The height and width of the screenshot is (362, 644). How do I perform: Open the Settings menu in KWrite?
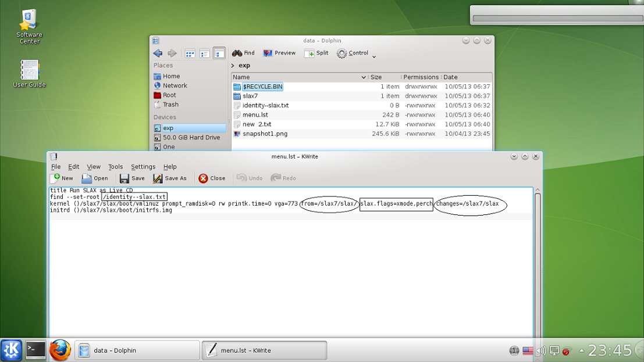pyautogui.click(x=143, y=167)
